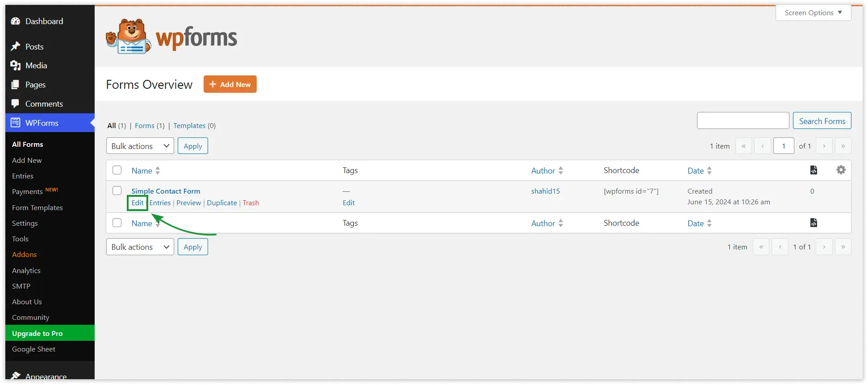Click the Appearance brush icon

pyautogui.click(x=16, y=376)
